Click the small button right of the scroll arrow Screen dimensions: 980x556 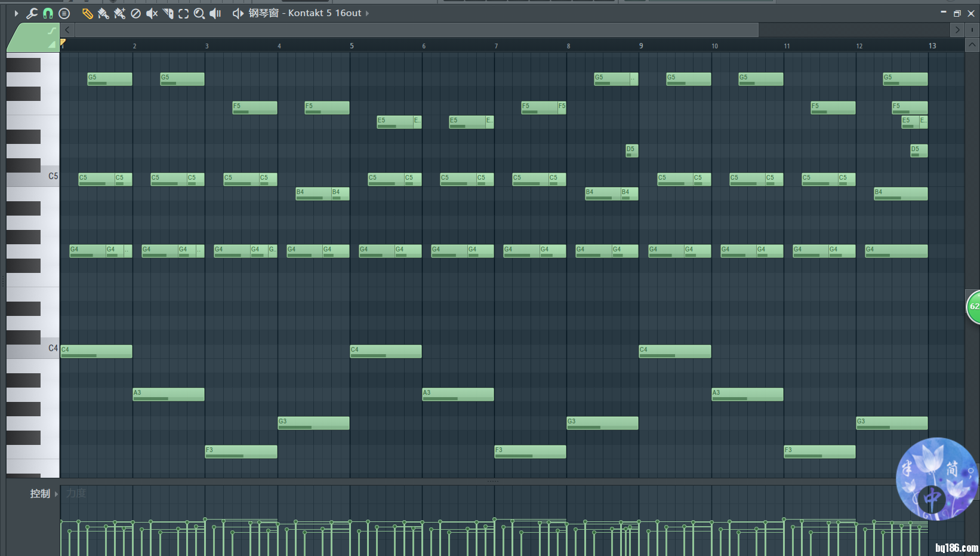click(972, 29)
